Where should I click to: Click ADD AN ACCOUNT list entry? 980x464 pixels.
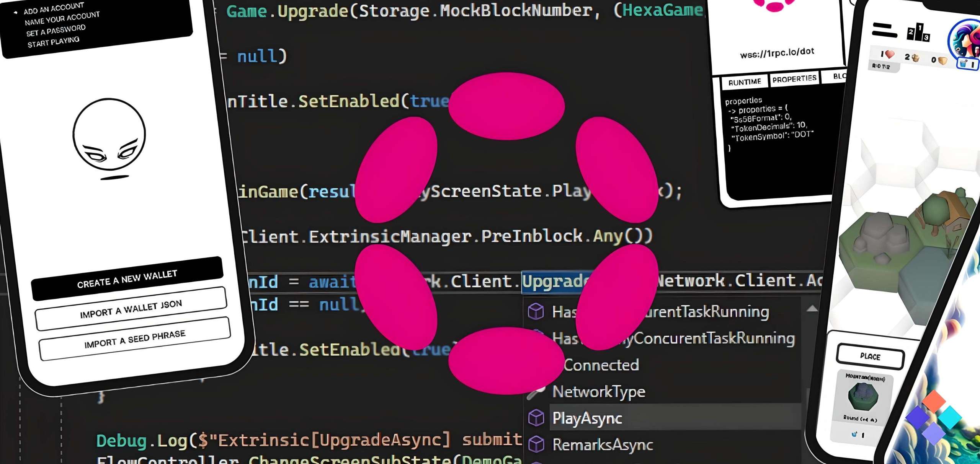53,8
